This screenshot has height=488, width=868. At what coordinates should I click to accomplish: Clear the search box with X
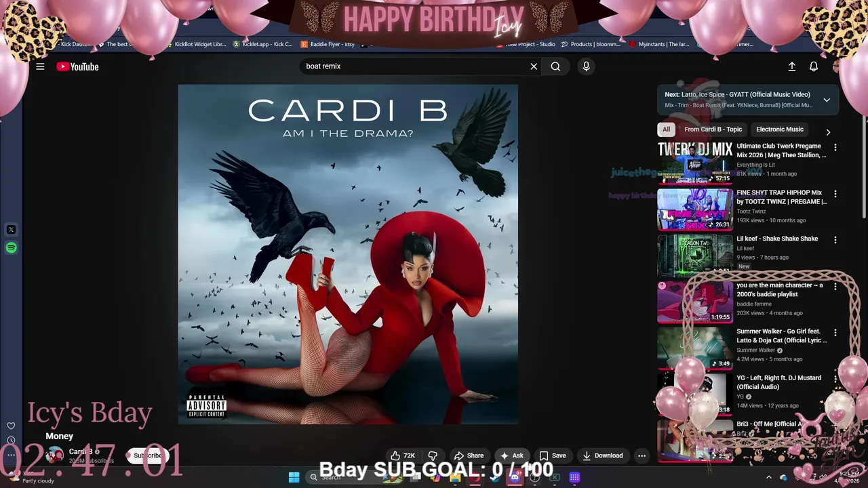tap(534, 66)
